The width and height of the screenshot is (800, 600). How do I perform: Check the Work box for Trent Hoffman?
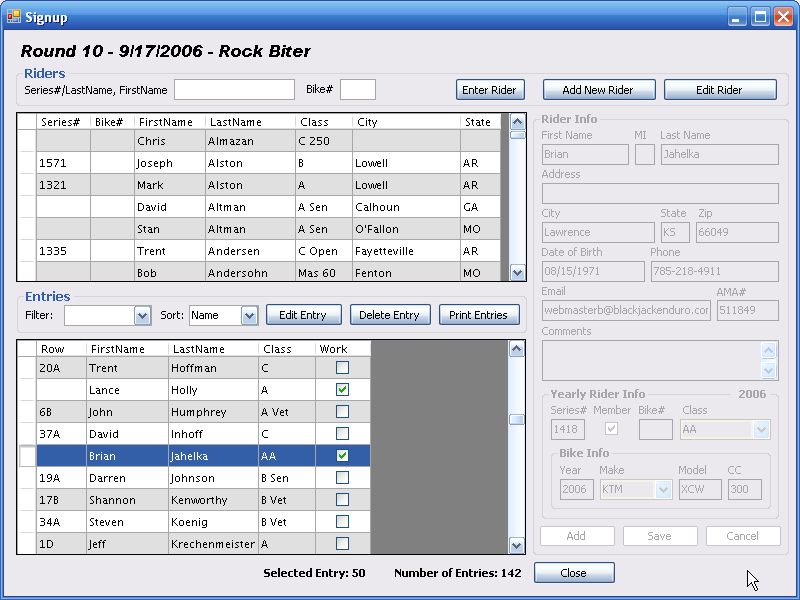pyautogui.click(x=342, y=368)
